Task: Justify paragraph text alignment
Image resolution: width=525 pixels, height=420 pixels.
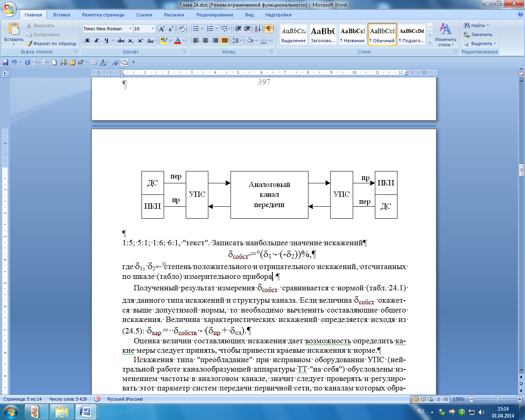Action: (x=225, y=41)
